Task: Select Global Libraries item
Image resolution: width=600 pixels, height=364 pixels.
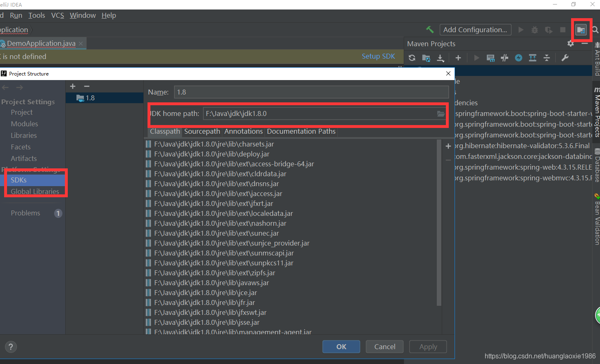Action: [x=35, y=191]
